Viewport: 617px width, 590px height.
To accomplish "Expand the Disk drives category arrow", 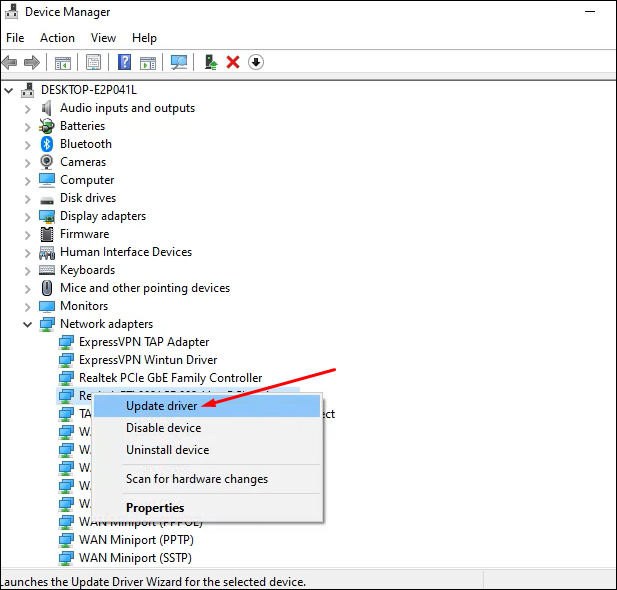I will click(x=28, y=199).
